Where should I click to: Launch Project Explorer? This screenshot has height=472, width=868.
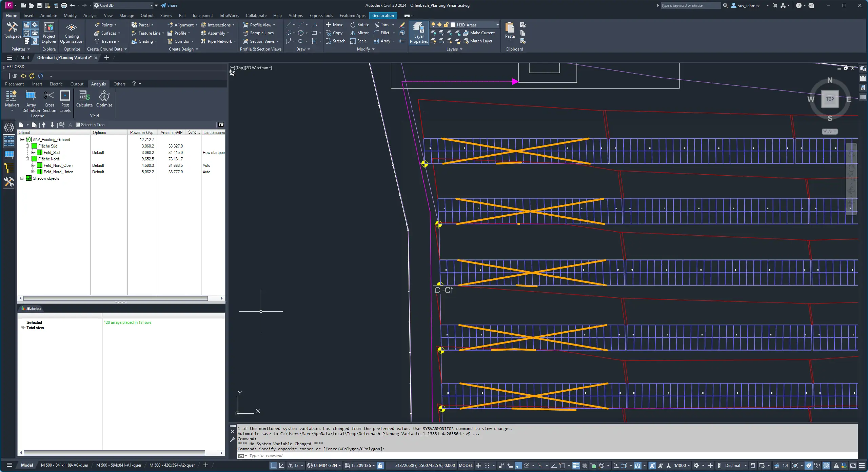pos(49,33)
